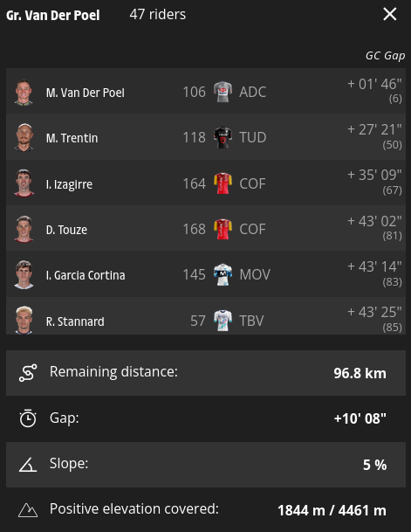The width and height of the screenshot is (411, 532).
Task: Click the TBV jersey icon
Action: click(x=223, y=321)
